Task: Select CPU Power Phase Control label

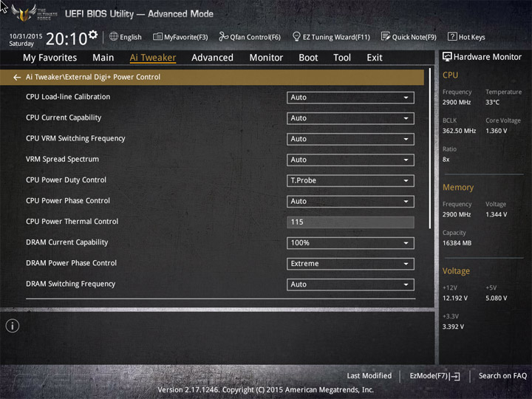Action: click(68, 201)
